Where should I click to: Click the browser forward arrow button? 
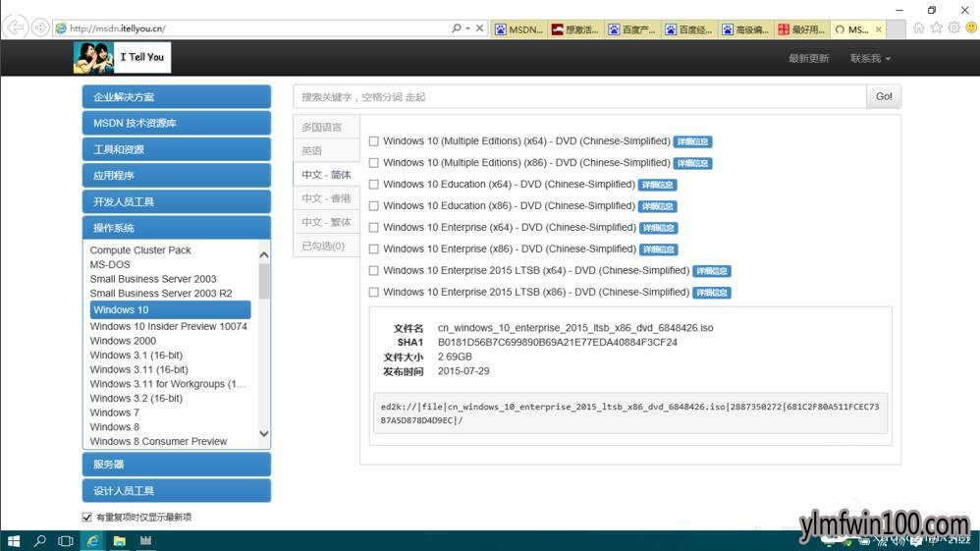40,28
